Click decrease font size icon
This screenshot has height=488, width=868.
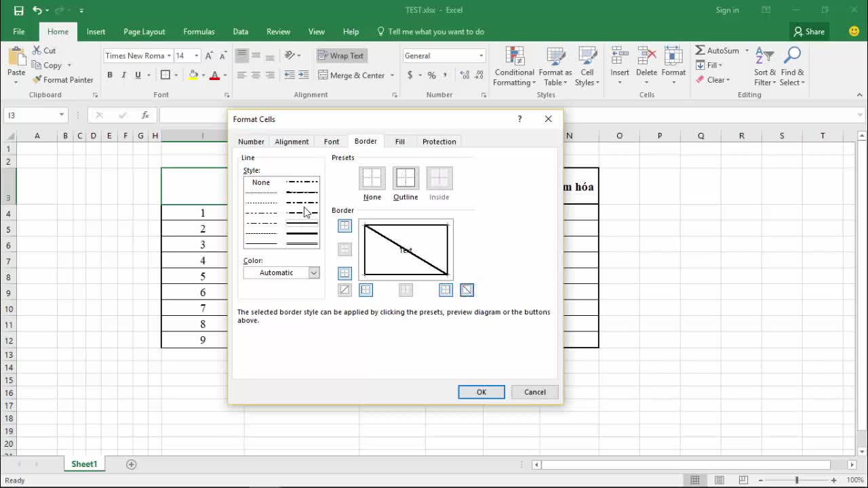click(x=222, y=56)
